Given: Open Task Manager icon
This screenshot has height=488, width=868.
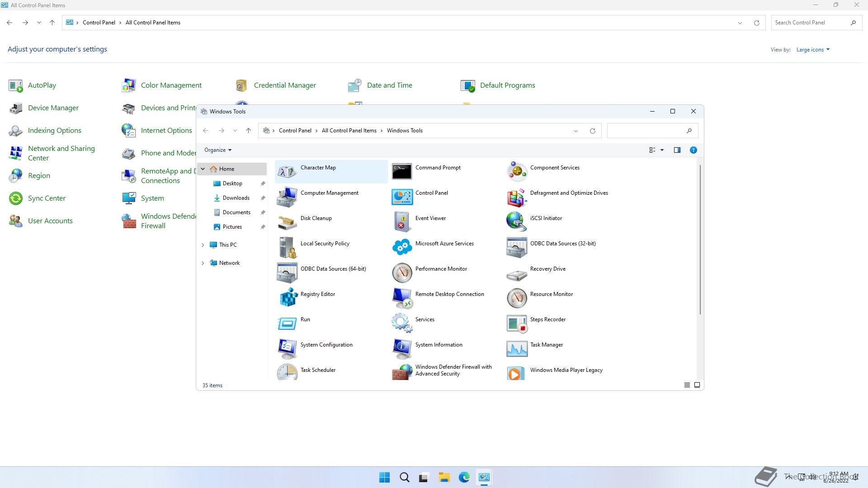Looking at the screenshot, I should pyautogui.click(x=517, y=348).
